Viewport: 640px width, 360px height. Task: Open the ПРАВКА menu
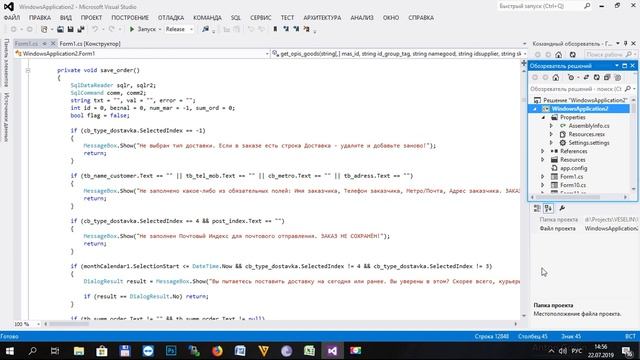click(40, 18)
